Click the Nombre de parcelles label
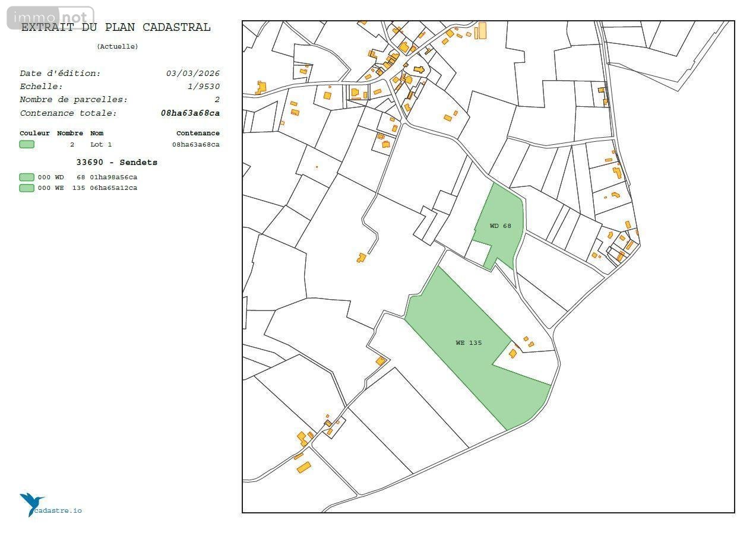The width and height of the screenshot is (756, 533). coord(74,100)
